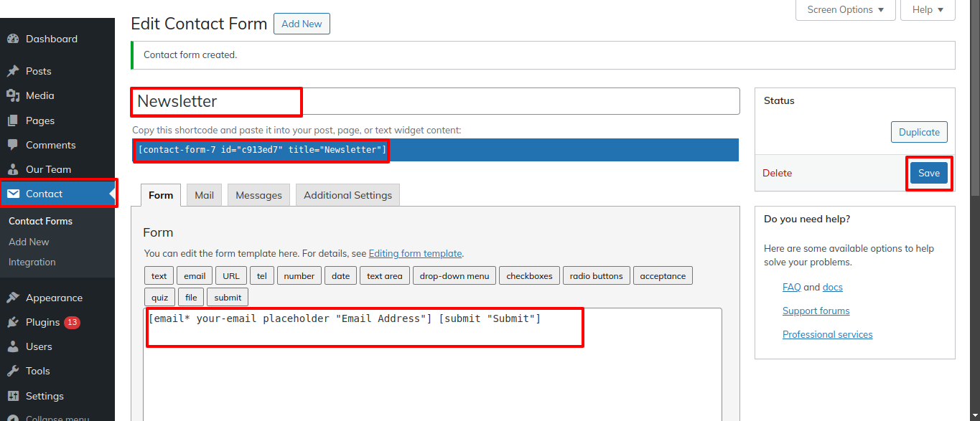Click the Newsletter title input field
The width and height of the screenshot is (980, 421).
tap(436, 101)
